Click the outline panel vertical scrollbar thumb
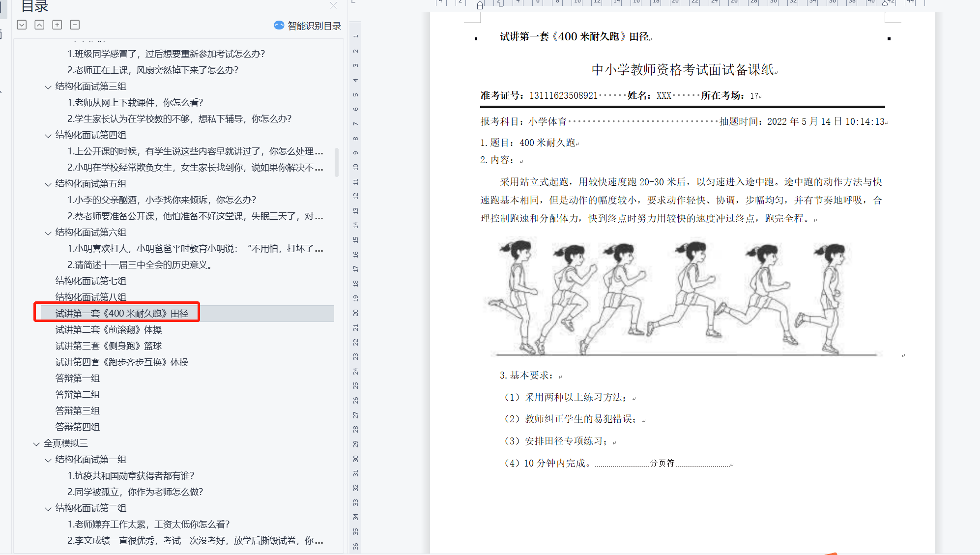Image resolution: width=980 pixels, height=555 pixels. 337,162
